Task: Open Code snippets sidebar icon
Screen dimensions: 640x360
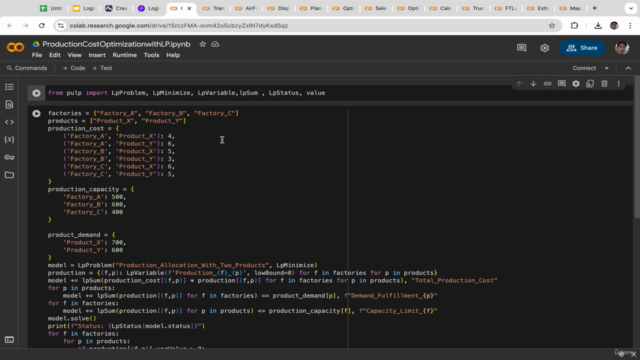Action: pos(9,122)
